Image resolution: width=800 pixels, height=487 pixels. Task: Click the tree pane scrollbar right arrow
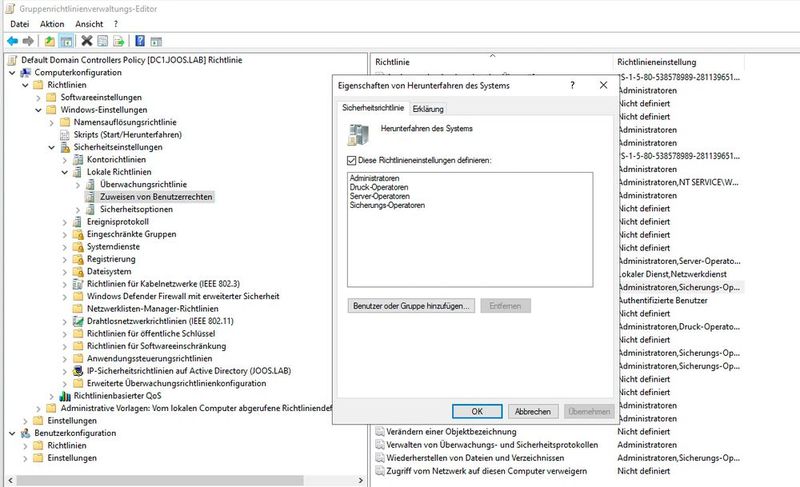pos(361,480)
